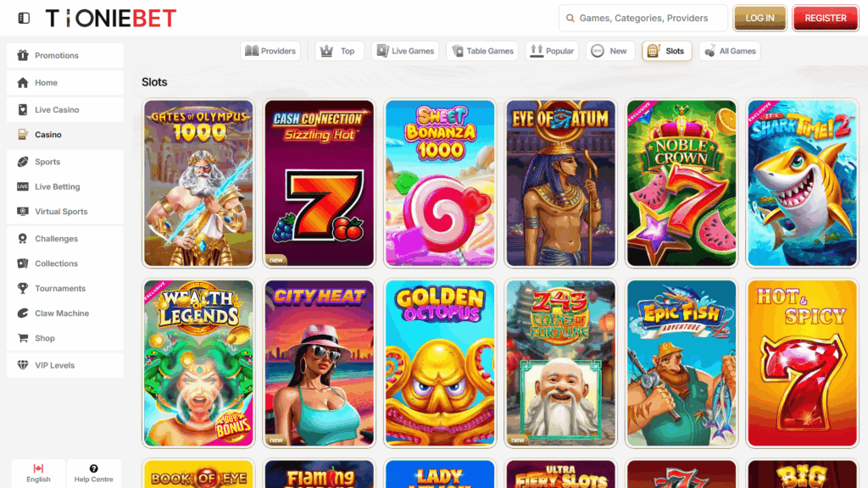Open the Gates of Olympus 1000 game thumbnail
The height and width of the screenshot is (488, 868).
tap(198, 184)
